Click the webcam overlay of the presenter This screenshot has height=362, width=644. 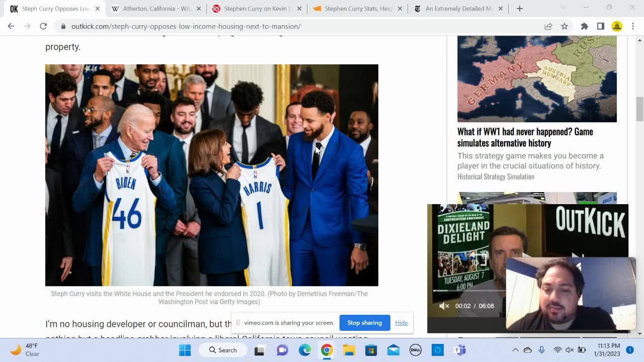pyautogui.click(x=571, y=294)
